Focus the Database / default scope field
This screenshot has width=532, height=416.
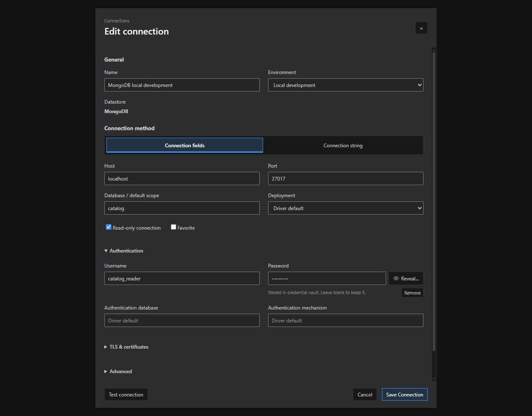[182, 208]
